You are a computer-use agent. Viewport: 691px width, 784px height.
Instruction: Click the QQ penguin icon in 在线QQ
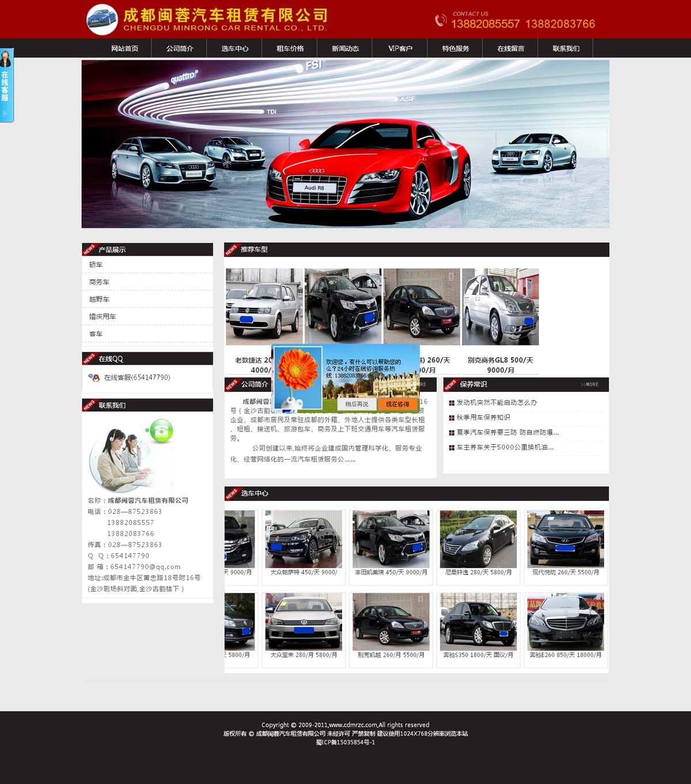point(94,378)
